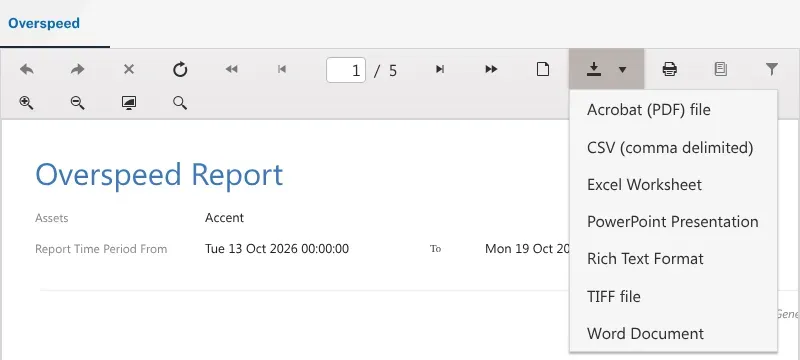The image size is (800, 360).
Task: Go to the previous page
Action: [x=282, y=69]
